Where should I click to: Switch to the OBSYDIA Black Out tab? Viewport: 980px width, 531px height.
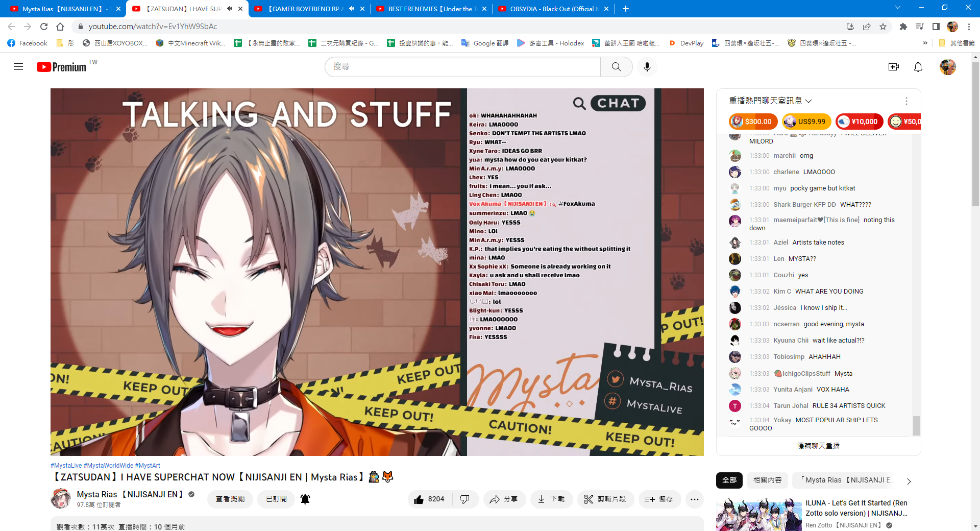pos(554,9)
